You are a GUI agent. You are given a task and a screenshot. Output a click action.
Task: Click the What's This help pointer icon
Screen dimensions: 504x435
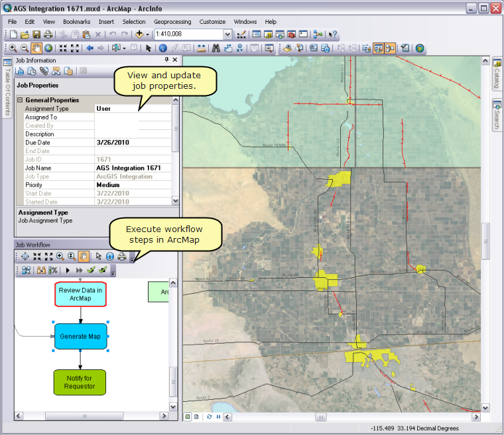333,34
